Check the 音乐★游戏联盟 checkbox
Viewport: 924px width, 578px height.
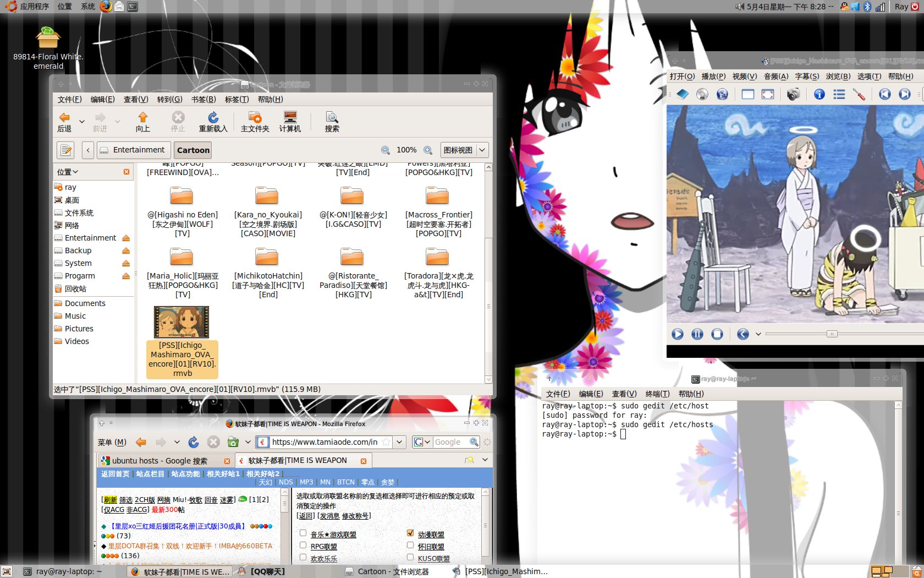point(303,533)
